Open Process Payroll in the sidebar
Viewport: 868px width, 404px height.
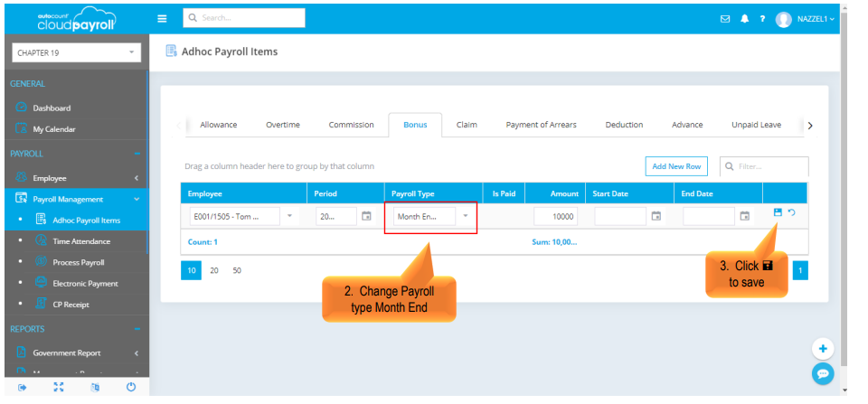click(x=79, y=262)
